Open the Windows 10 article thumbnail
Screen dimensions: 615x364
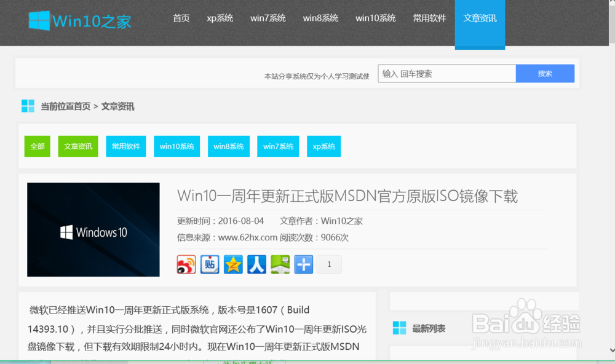(93, 229)
